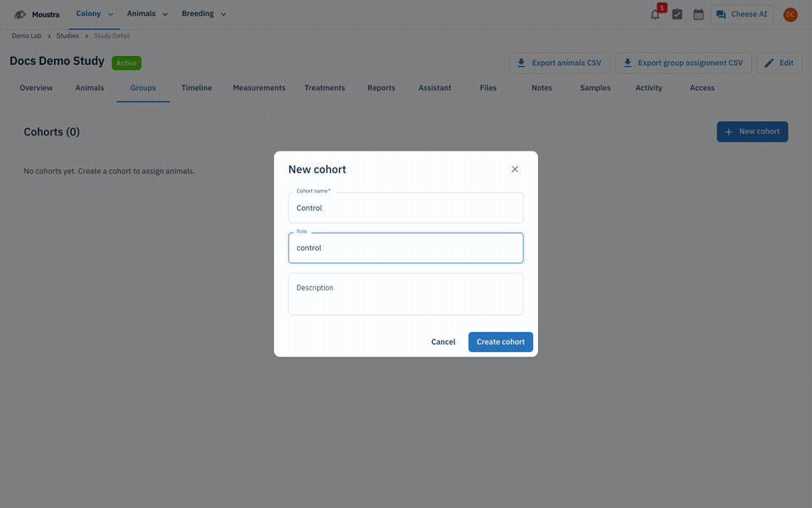Image resolution: width=812 pixels, height=508 pixels.
Task: Click Create cohort button
Action: pyautogui.click(x=501, y=341)
